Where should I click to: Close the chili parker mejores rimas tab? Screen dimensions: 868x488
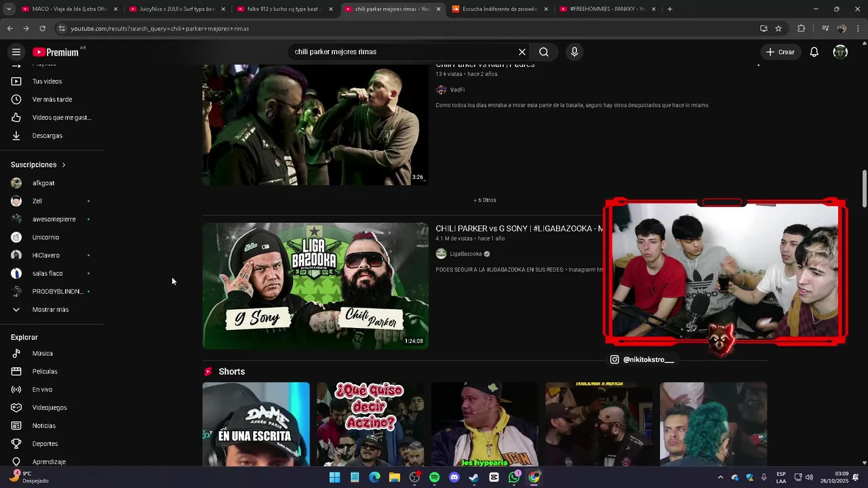coord(438,9)
